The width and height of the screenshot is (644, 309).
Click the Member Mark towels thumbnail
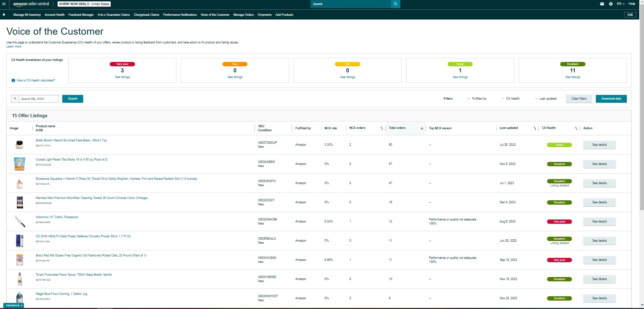coord(20,202)
